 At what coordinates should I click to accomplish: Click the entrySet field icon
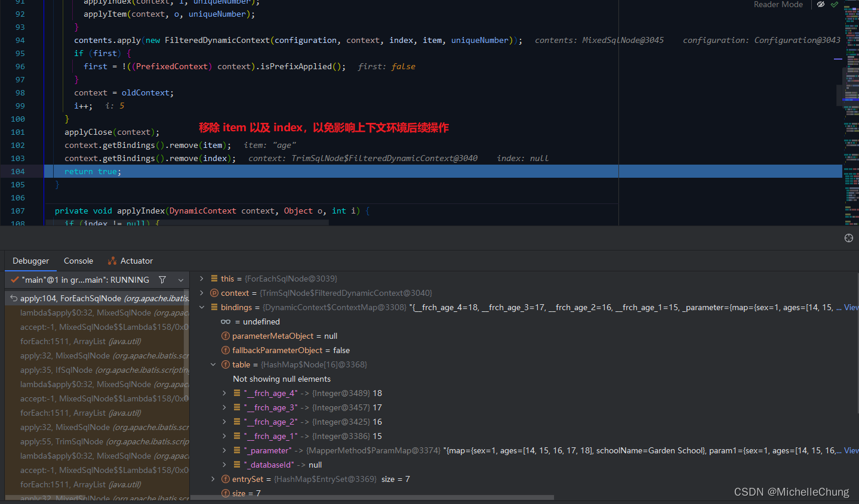226,479
